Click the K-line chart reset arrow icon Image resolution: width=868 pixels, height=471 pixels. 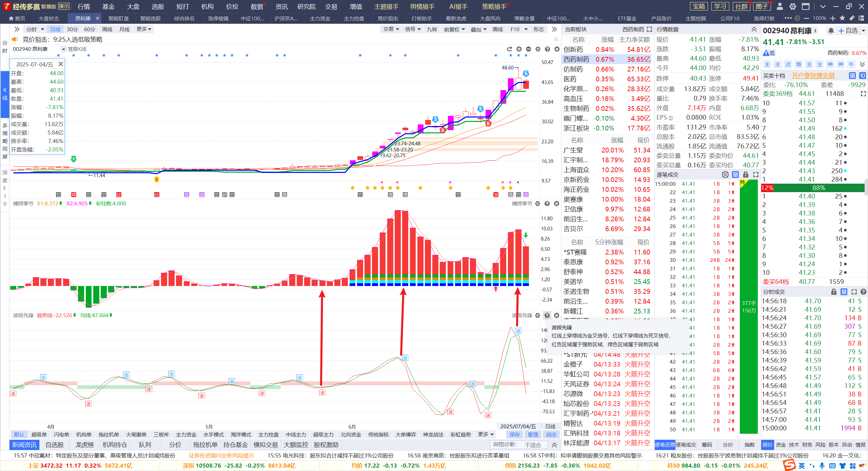(509, 49)
